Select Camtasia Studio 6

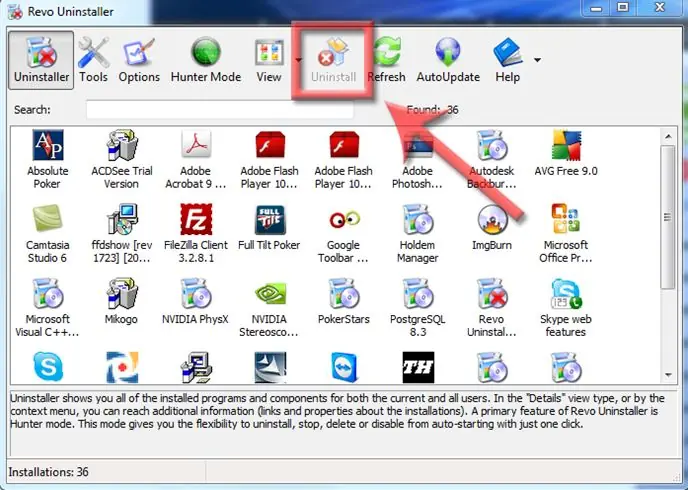coord(47,233)
